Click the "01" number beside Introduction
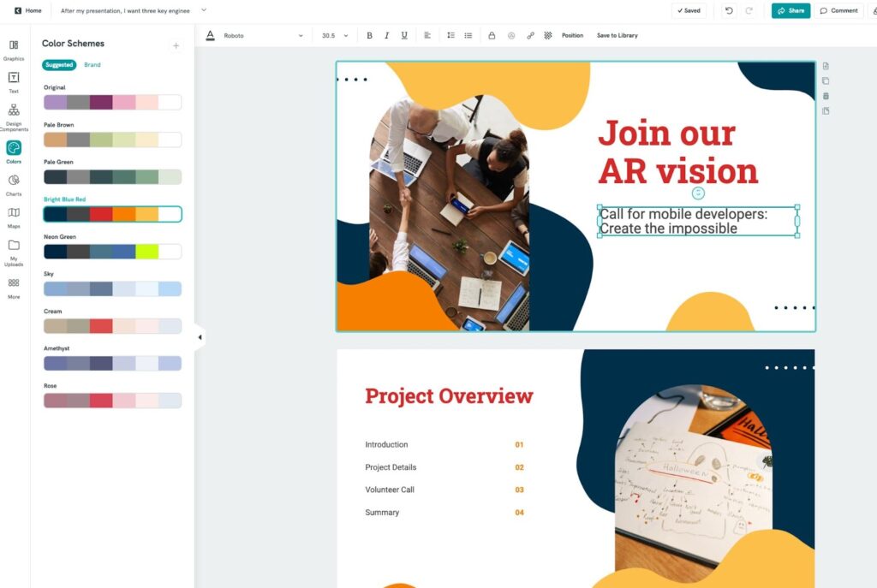 (x=519, y=445)
